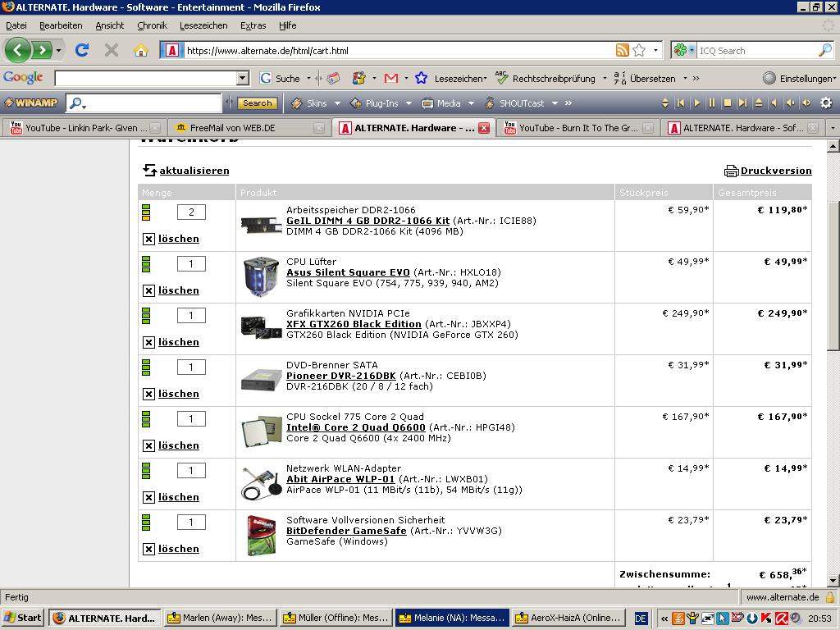Viewport: 840px width, 630px height.
Task: Open Marlen (Away) message taskbar item
Action: click(221, 618)
